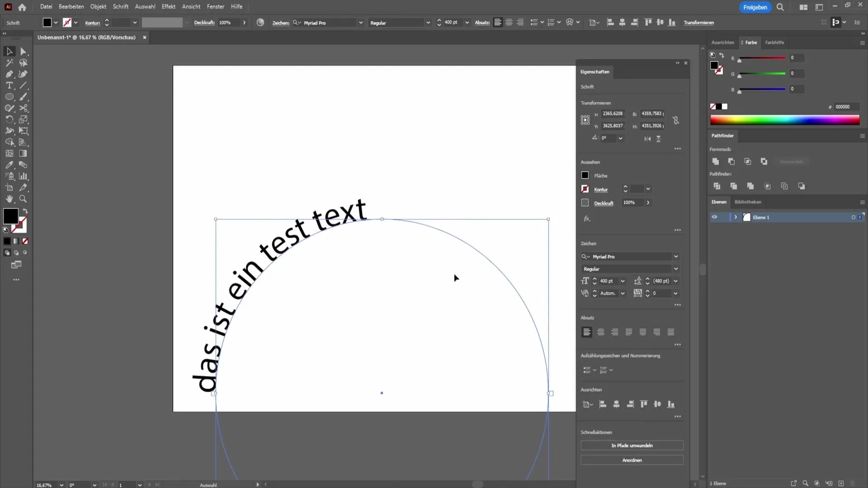Click the Freigeben button
Screen dimensions: 868x488
pos(755,7)
